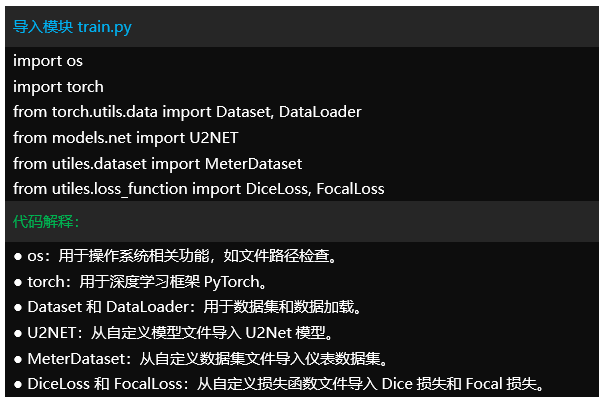Click the U2NET explanation bullet
The width and height of the screenshot is (604, 401).
(173, 332)
